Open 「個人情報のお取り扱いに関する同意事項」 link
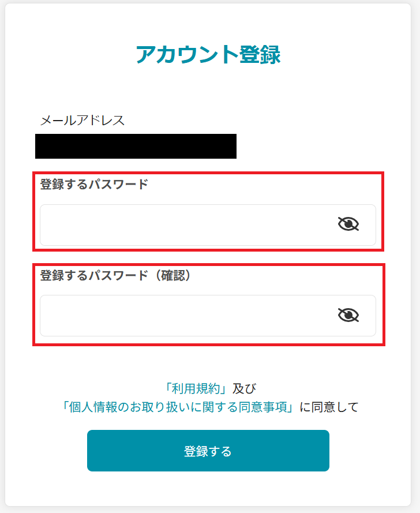The image size is (420, 513). pyautogui.click(x=178, y=407)
